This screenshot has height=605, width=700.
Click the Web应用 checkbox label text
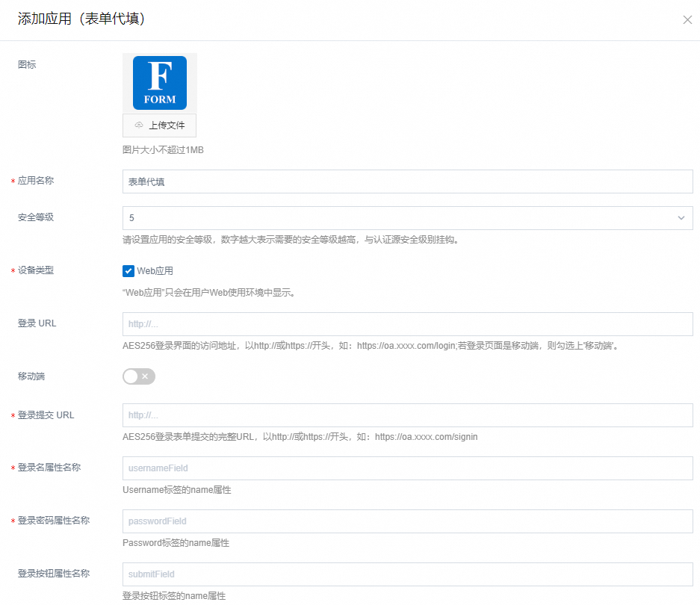click(x=155, y=271)
